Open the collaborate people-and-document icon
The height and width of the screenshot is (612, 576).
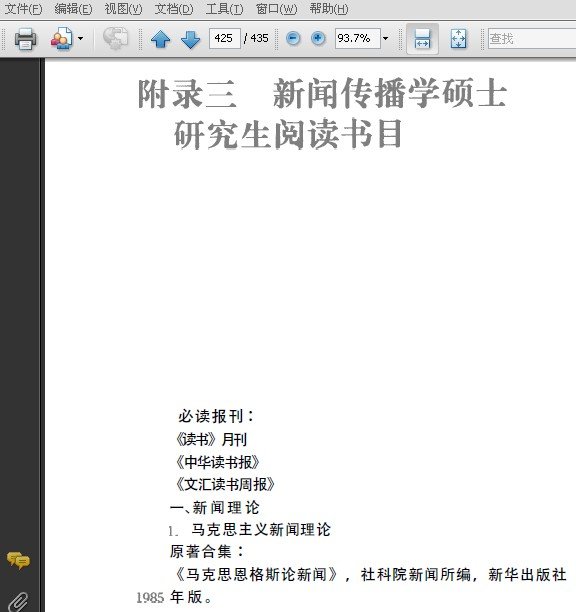pyautogui.click(x=62, y=38)
